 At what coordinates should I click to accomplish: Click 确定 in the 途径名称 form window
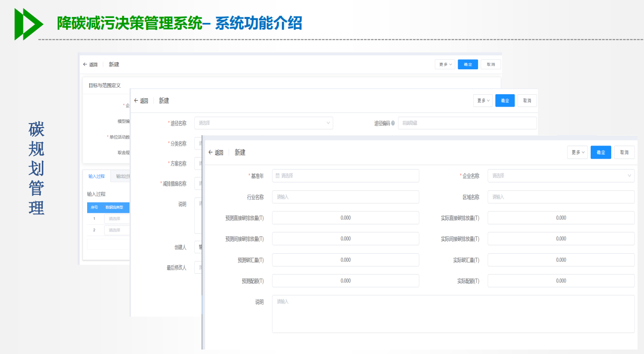pos(505,101)
